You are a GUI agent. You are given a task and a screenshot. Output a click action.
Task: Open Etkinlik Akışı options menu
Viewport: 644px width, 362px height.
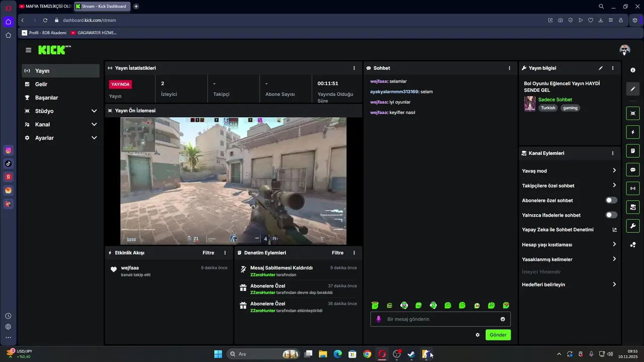pos(225,253)
